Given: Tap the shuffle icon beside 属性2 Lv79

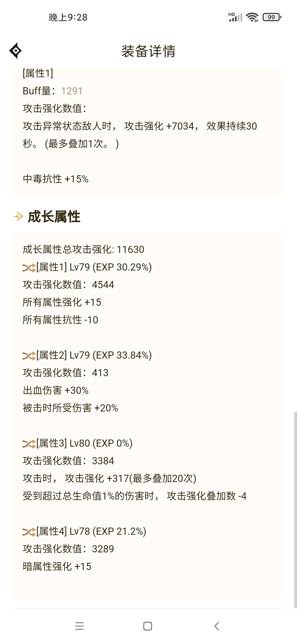Looking at the screenshot, I should point(29,356).
